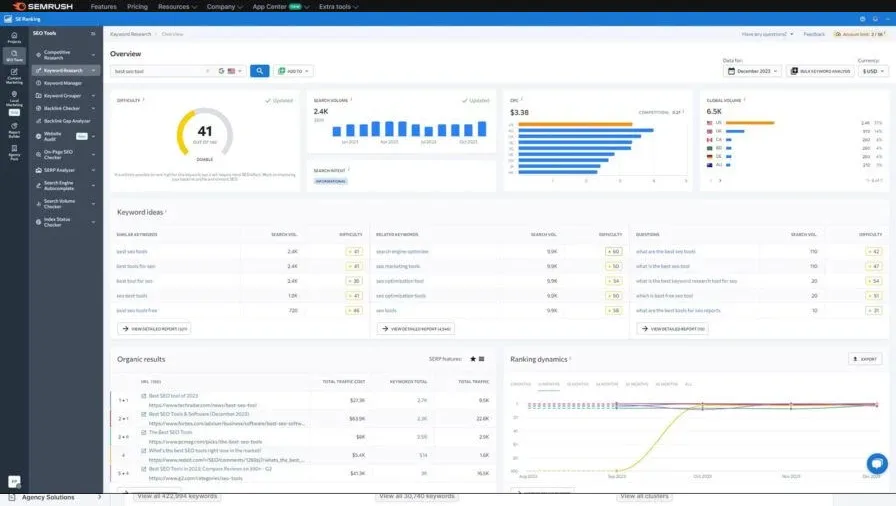Open the techradar best-seo-tool URL
Viewport: 896px width, 506px height.
click(202, 405)
